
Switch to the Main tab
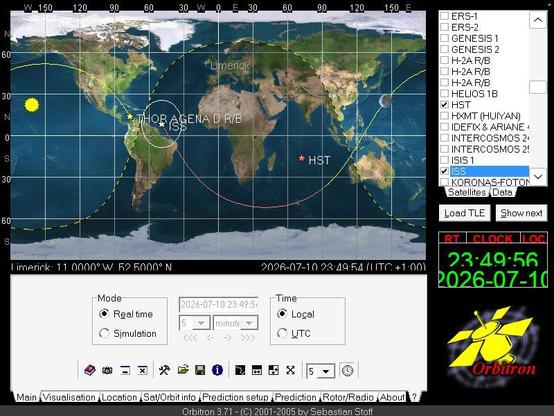pos(26,397)
